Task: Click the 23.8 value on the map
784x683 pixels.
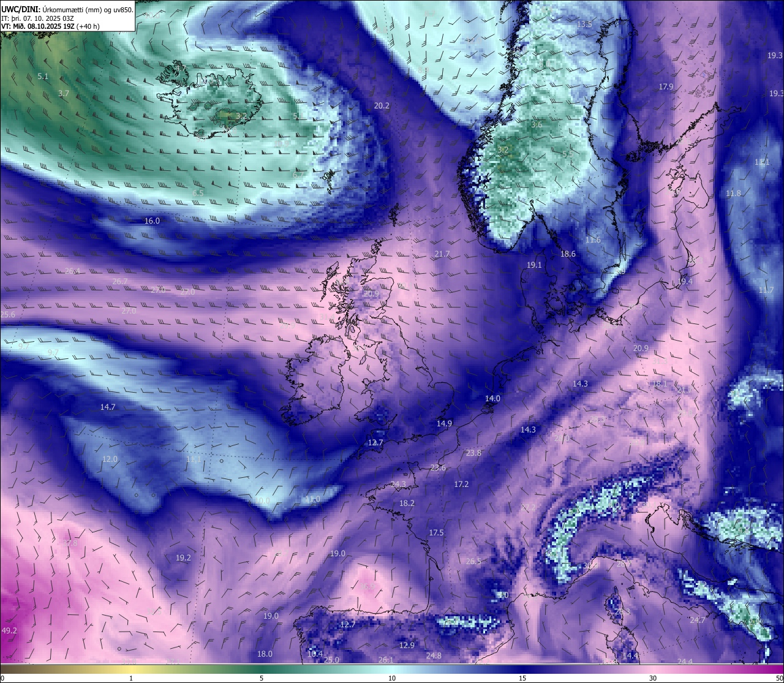Action: click(473, 453)
